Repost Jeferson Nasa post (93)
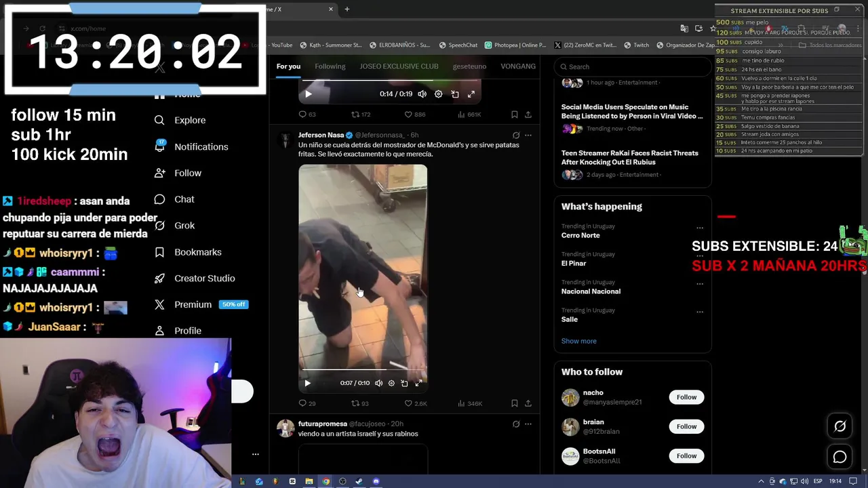Image resolution: width=868 pixels, height=488 pixels. pos(359,403)
